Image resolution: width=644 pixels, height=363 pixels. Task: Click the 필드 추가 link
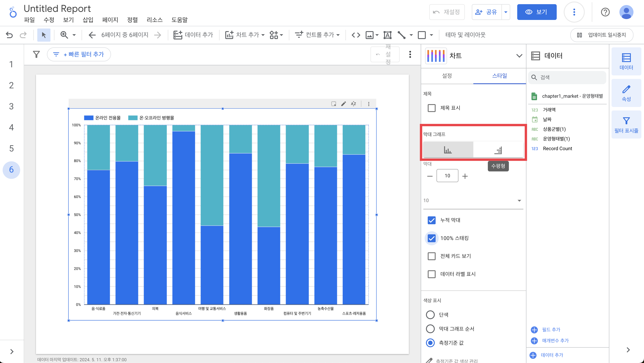(551, 329)
